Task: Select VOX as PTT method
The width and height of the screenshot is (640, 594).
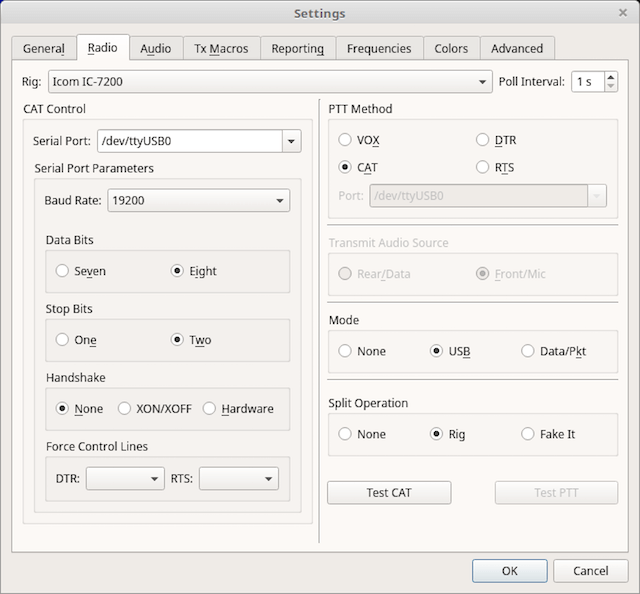Action: click(x=346, y=140)
